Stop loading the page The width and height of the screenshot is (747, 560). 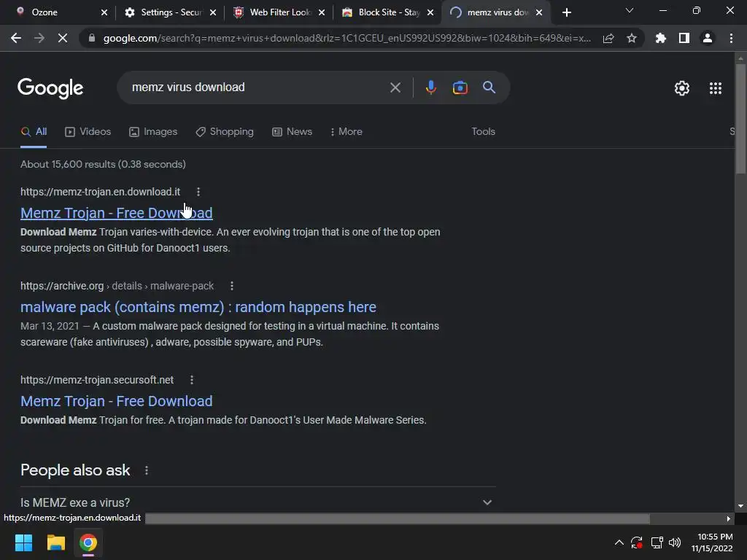point(63,38)
